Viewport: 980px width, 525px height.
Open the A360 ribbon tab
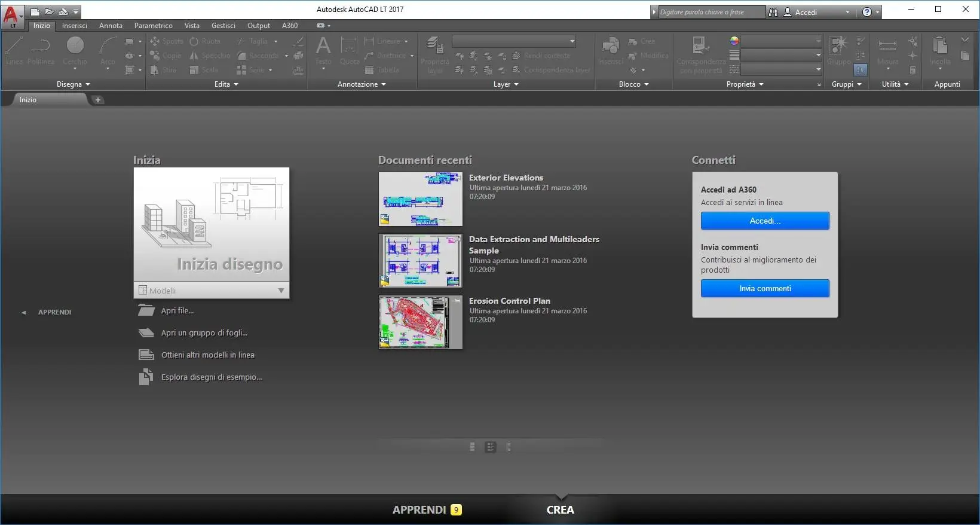290,26
